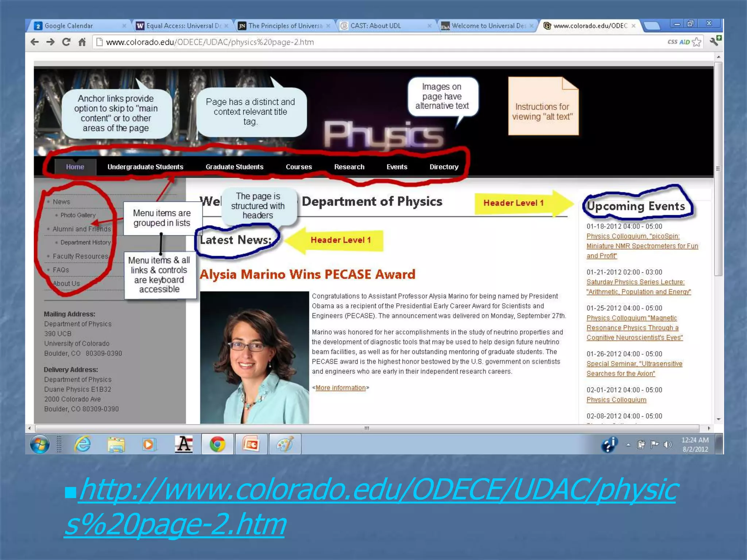Screen dimensions: 747x560
Task: Click the Action Center flag icon
Action: click(x=655, y=444)
